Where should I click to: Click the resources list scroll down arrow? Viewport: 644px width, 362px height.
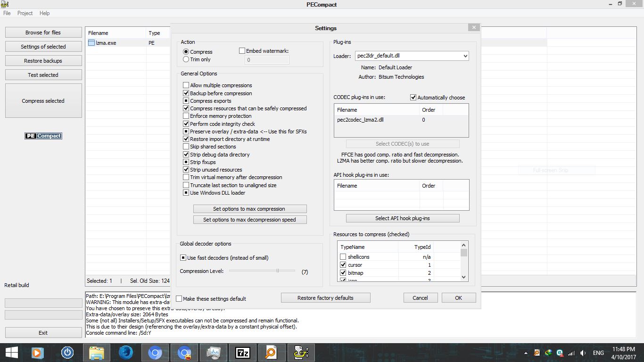464,277
